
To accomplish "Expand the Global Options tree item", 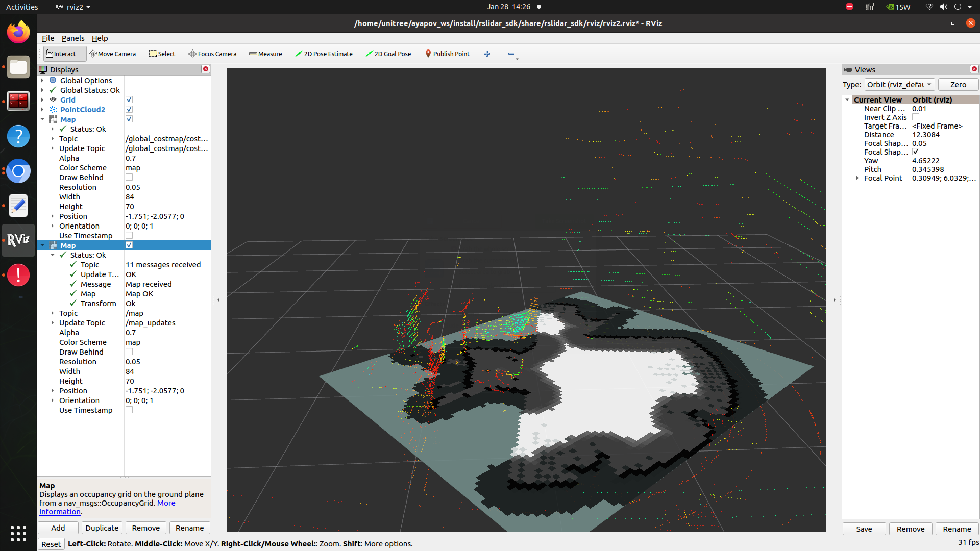I will pyautogui.click(x=43, y=80).
